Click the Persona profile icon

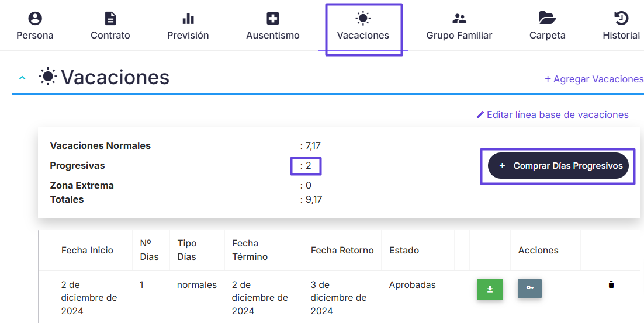(x=35, y=19)
